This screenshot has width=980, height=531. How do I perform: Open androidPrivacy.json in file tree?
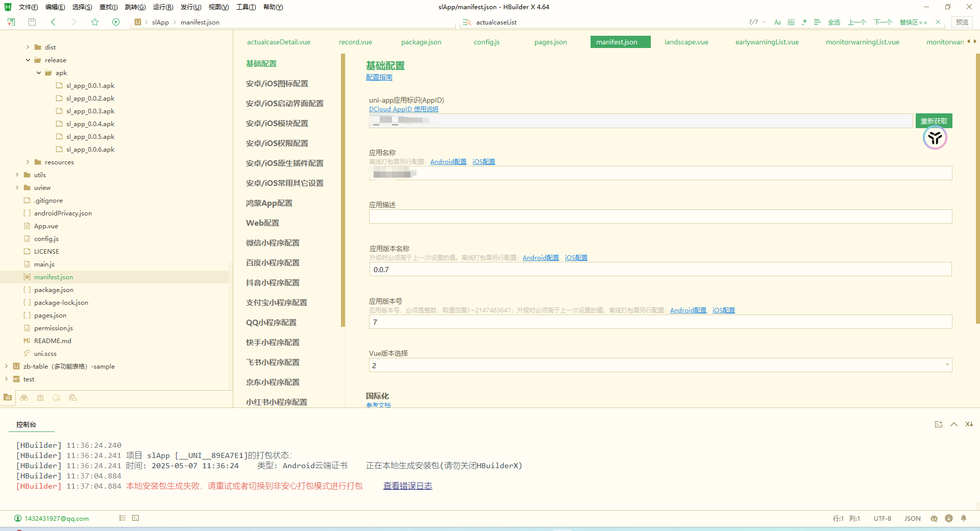click(63, 213)
